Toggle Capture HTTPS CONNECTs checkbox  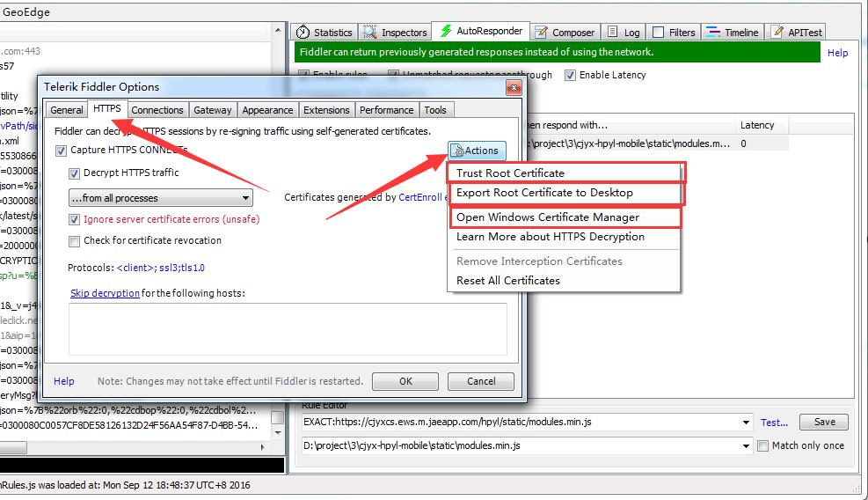(x=61, y=151)
